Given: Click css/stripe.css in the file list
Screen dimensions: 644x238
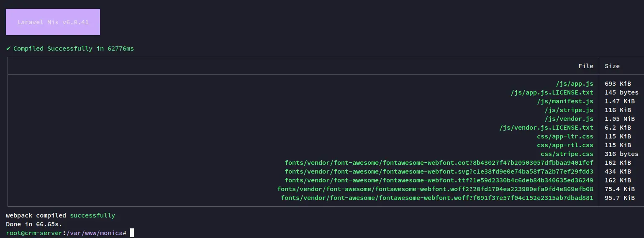Looking at the screenshot, I should 567,154.
